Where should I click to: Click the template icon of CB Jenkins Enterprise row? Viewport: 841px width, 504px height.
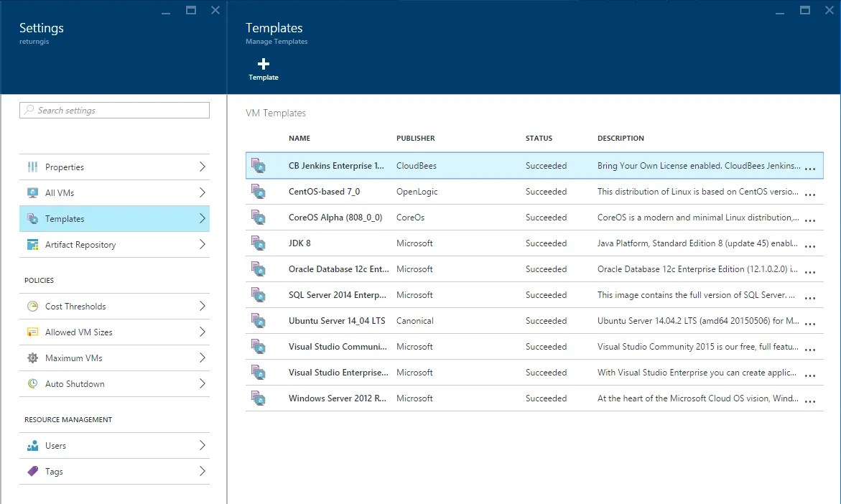(259, 165)
